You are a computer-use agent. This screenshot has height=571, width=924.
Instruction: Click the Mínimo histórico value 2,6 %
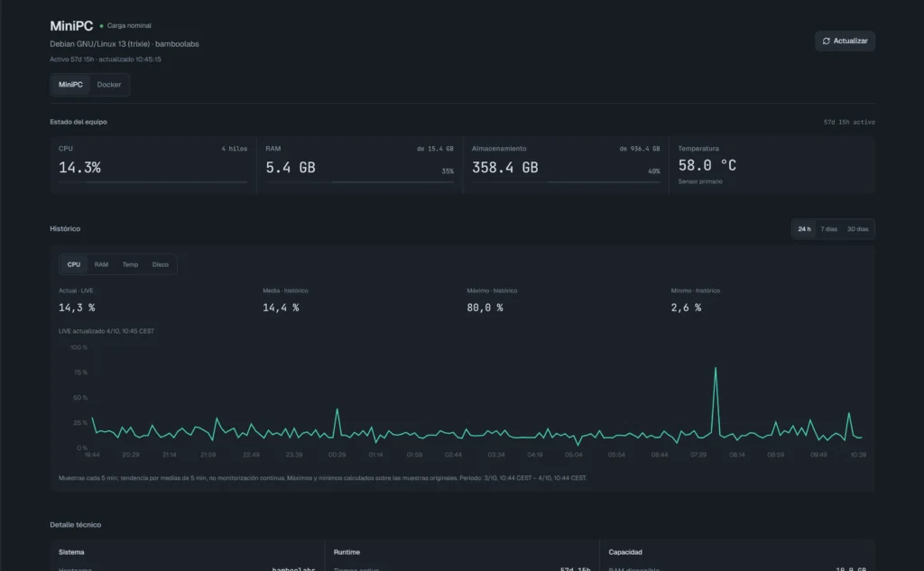pos(686,308)
